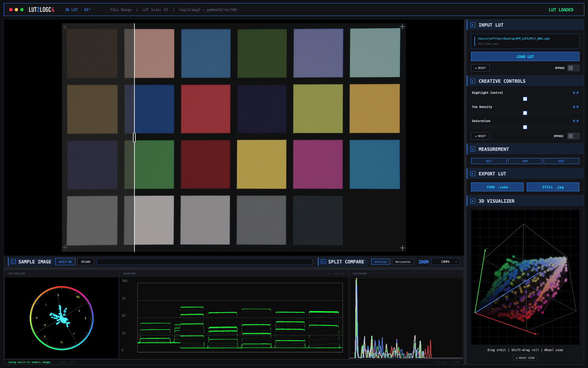The height and width of the screenshot is (368, 588).
Task: Open the MEASUREMENT panel header icon
Action: [x=473, y=149]
